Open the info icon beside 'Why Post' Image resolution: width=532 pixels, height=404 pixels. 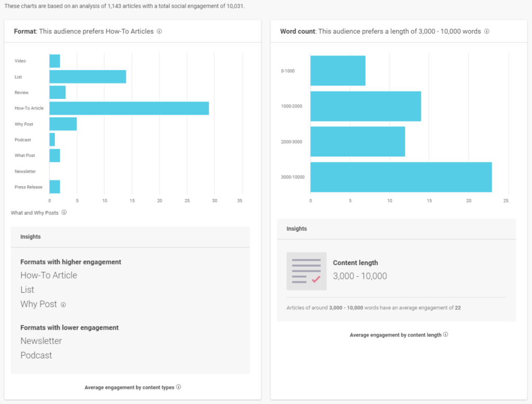pos(63,304)
